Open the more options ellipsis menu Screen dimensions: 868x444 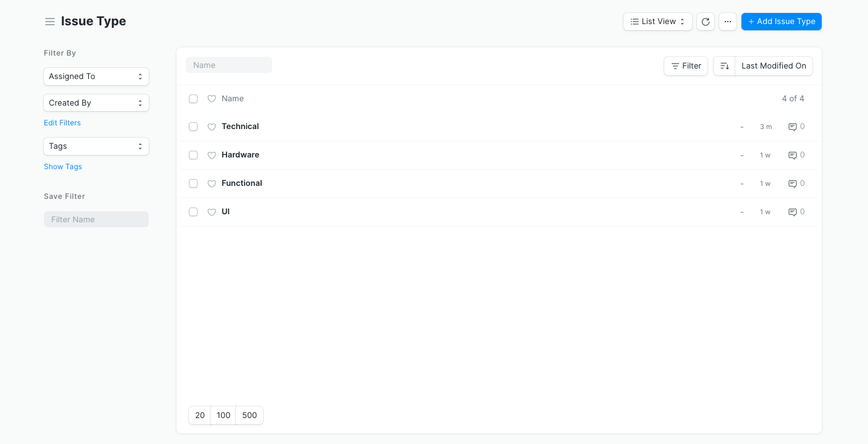point(728,21)
